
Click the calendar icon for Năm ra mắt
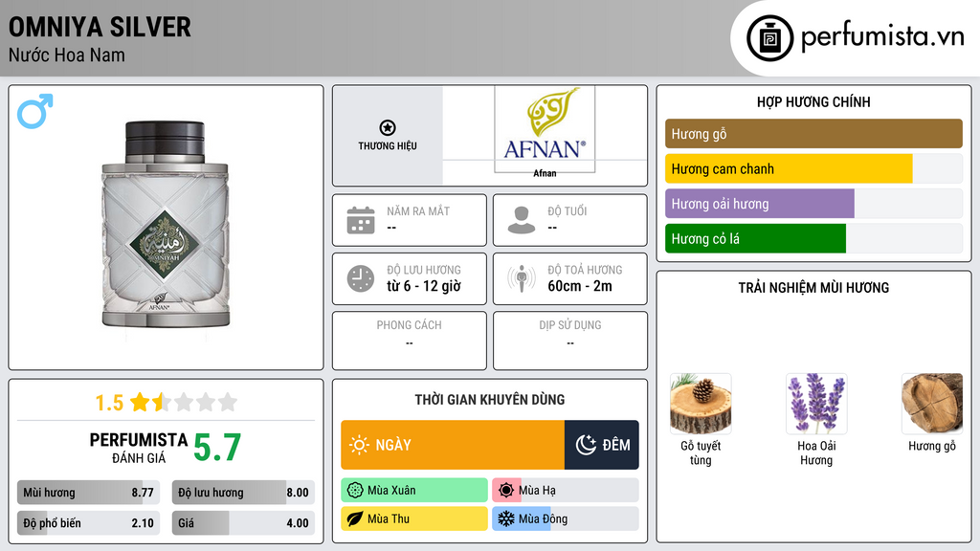(361, 220)
